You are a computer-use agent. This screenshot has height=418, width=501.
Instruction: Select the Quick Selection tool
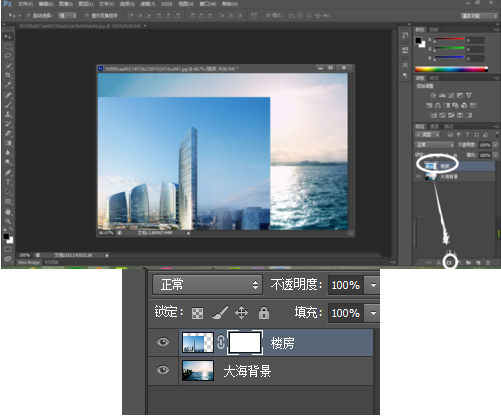[8, 66]
